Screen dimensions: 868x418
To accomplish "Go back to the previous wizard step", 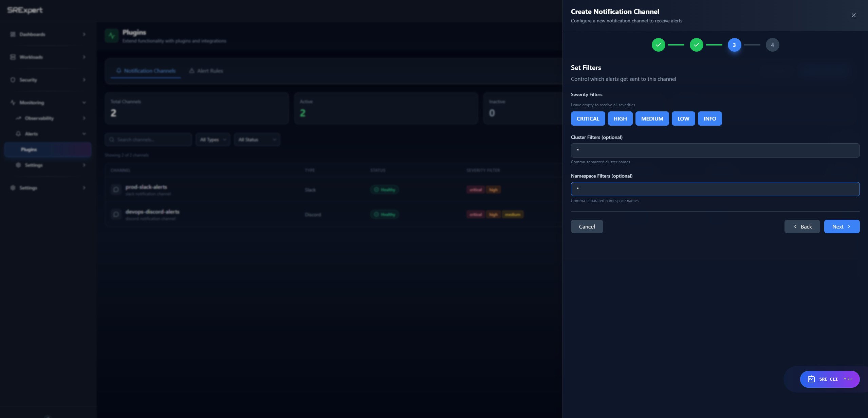I will pos(802,226).
